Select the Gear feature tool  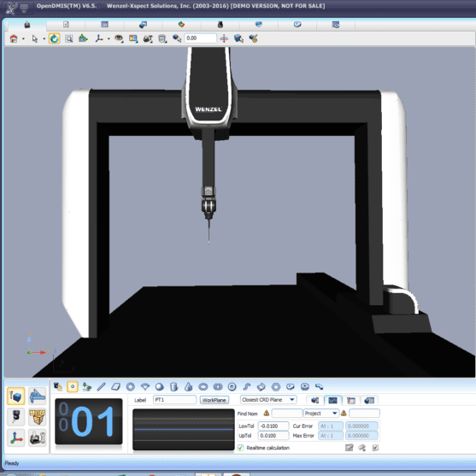[x=305, y=387]
